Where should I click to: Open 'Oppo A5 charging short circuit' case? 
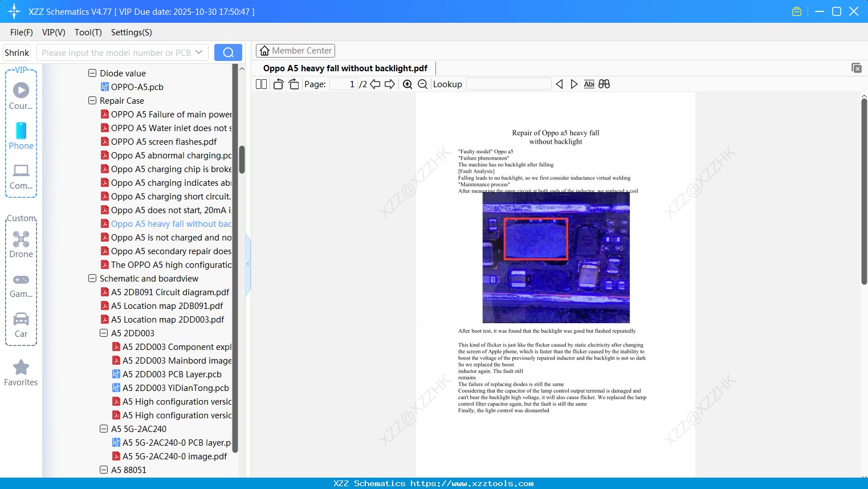coord(166,196)
